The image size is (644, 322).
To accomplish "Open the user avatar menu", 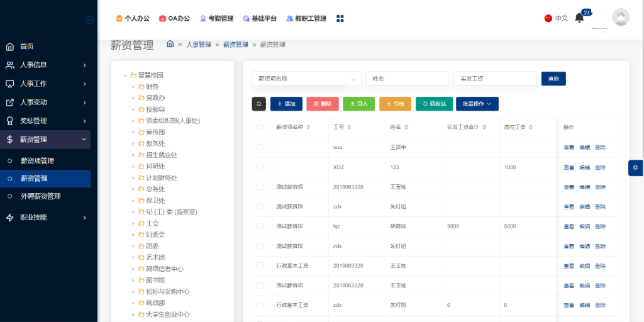I will (621, 18).
